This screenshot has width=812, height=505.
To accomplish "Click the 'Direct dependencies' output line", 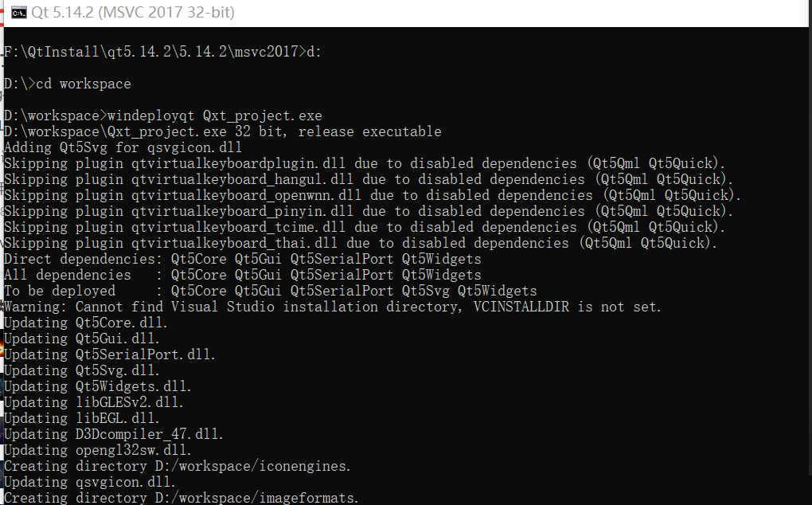I will coord(243,259).
